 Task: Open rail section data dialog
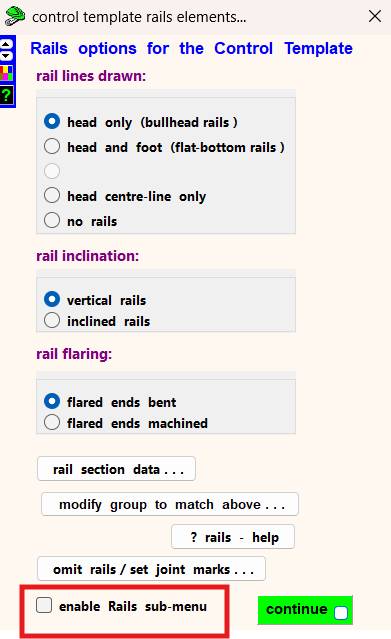[116, 469]
